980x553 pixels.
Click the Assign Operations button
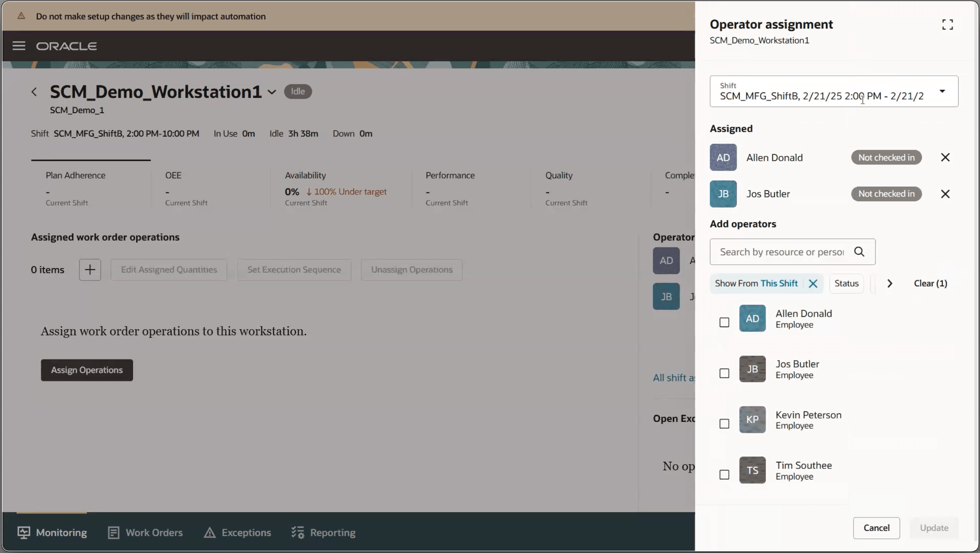point(87,370)
